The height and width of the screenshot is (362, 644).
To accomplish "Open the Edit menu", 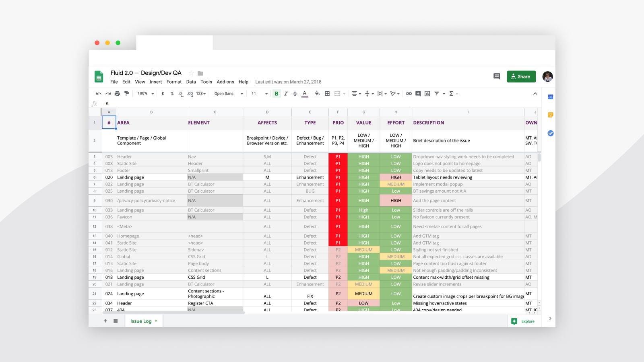I will coord(126,82).
